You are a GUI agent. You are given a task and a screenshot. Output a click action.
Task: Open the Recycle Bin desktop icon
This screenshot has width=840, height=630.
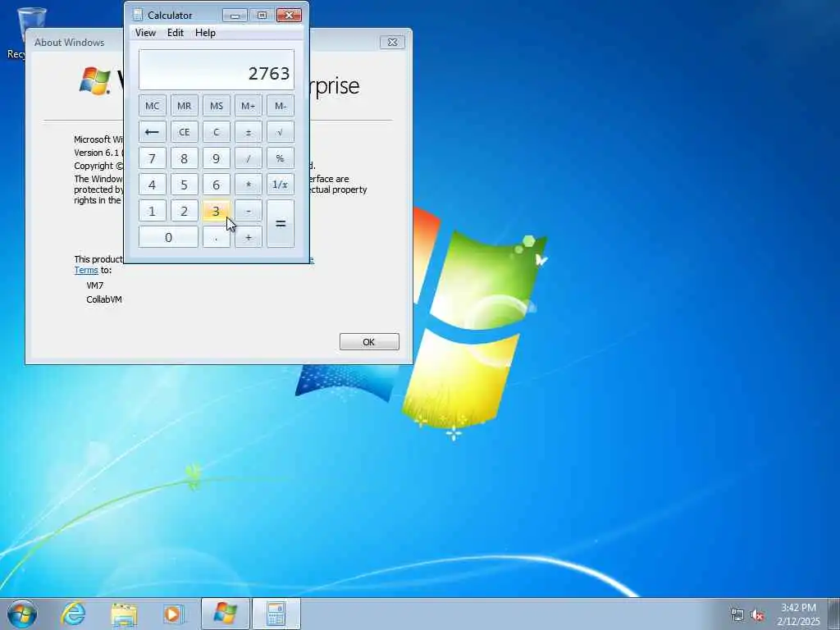pos(31,32)
